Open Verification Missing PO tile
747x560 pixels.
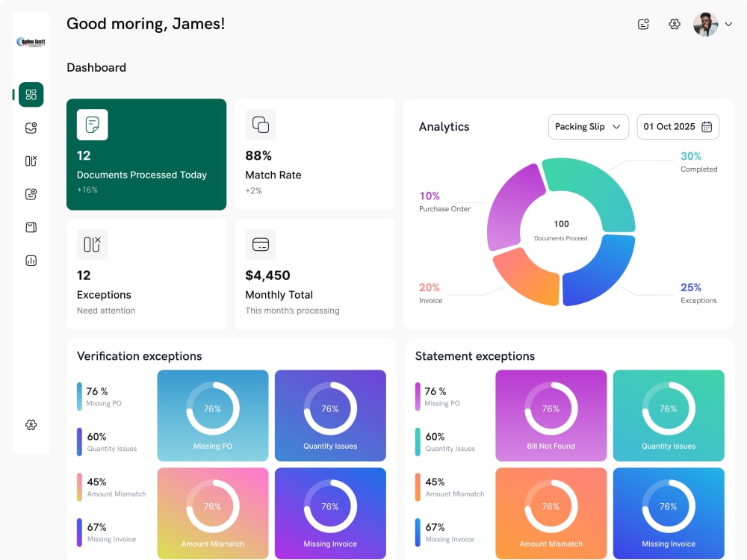[212, 415]
